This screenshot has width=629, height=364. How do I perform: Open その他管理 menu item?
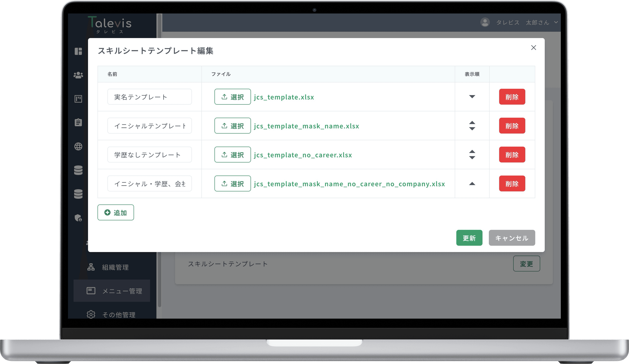[112, 314]
